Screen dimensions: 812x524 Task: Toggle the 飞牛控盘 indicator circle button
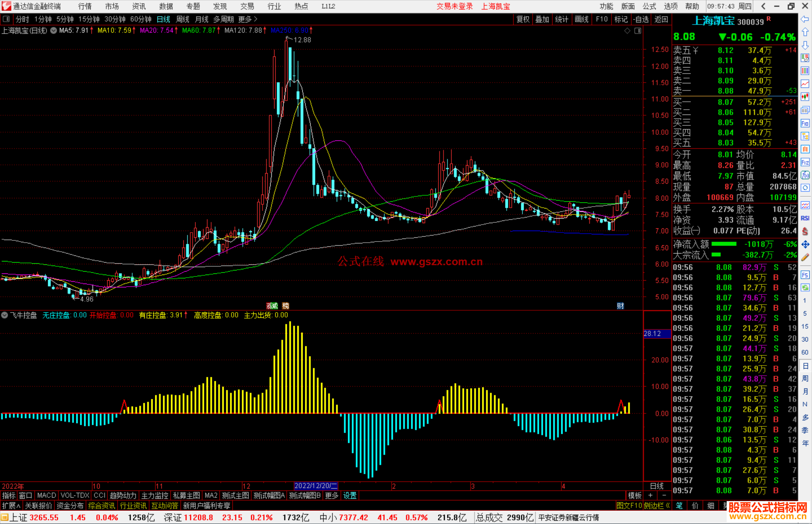[x=5, y=315]
